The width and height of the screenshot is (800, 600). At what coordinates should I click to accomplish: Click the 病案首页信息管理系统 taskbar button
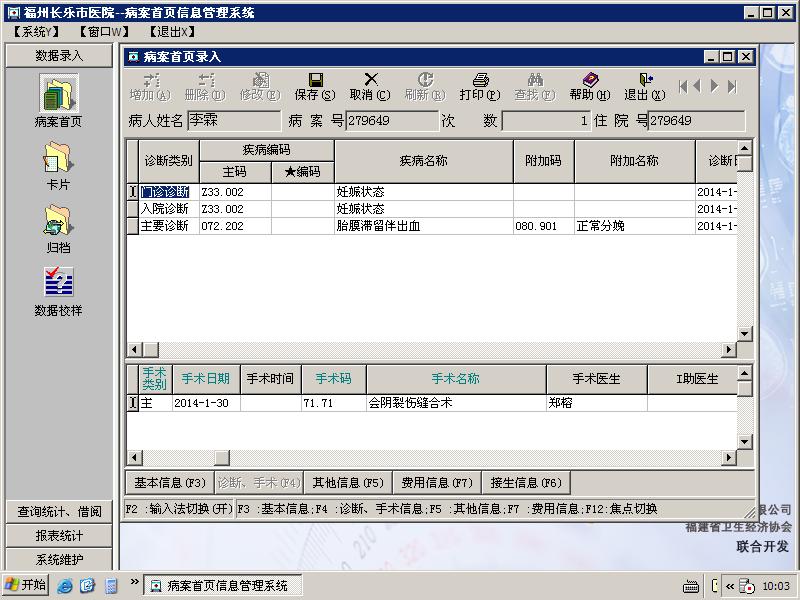(x=222, y=585)
